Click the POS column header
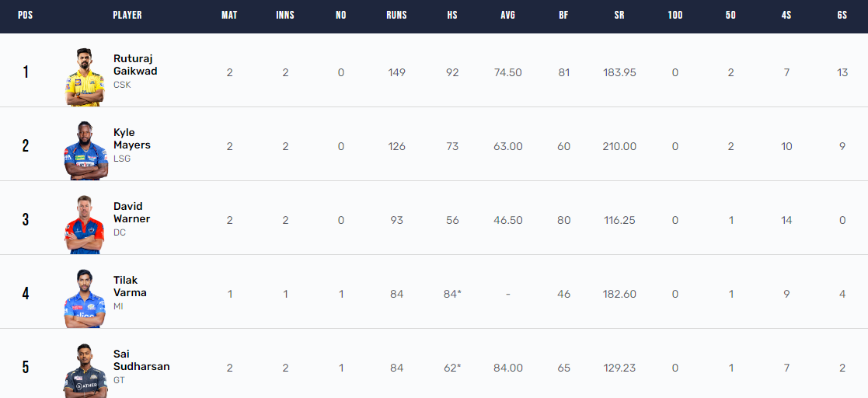868x398 pixels. [x=26, y=16]
